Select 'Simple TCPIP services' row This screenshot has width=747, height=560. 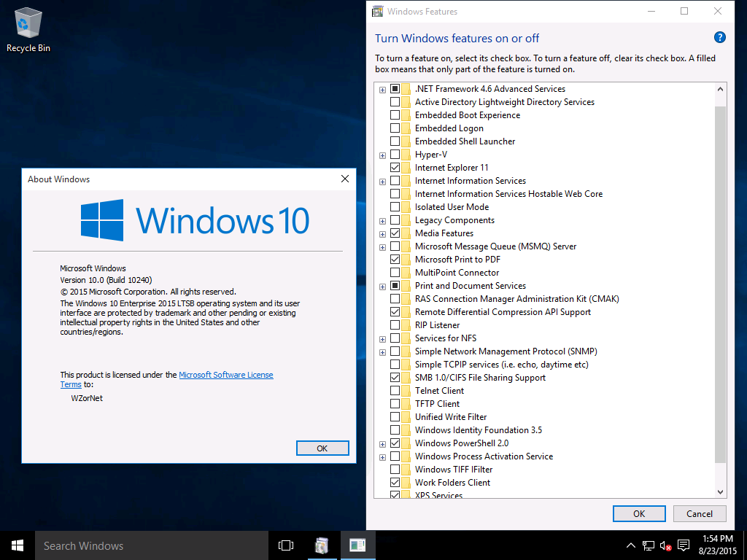click(x=501, y=365)
